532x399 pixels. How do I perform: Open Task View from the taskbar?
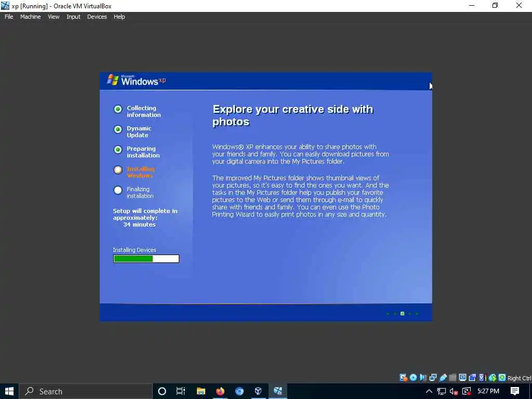pyautogui.click(x=181, y=391)
